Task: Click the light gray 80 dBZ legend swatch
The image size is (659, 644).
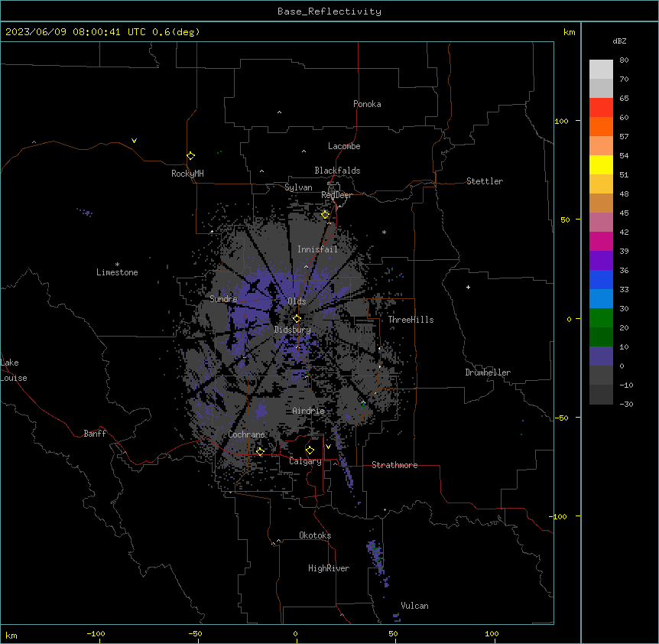Action: point(601,70)
